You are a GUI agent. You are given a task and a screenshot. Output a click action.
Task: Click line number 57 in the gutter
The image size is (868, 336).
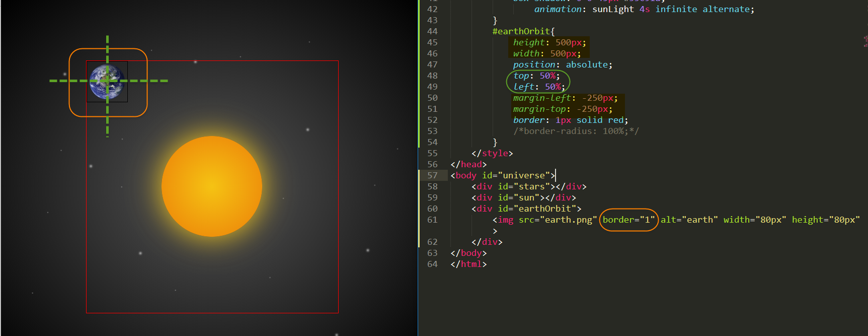point(432,175)
